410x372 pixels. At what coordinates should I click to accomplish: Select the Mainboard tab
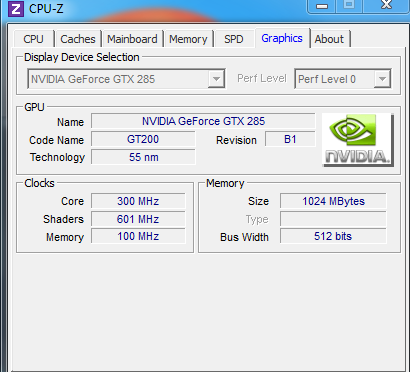coord(132,39)
